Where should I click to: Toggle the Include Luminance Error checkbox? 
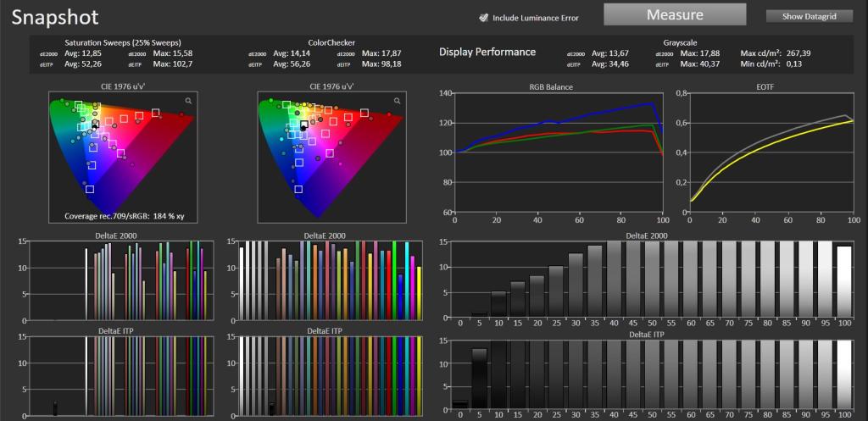[483, 18]
